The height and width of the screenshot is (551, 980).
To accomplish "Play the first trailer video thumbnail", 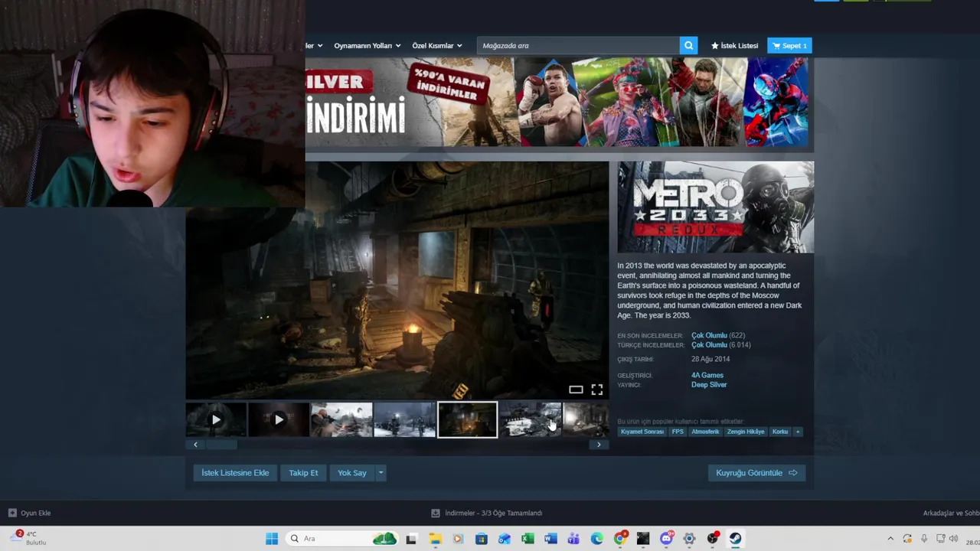I will coord(216,419).
